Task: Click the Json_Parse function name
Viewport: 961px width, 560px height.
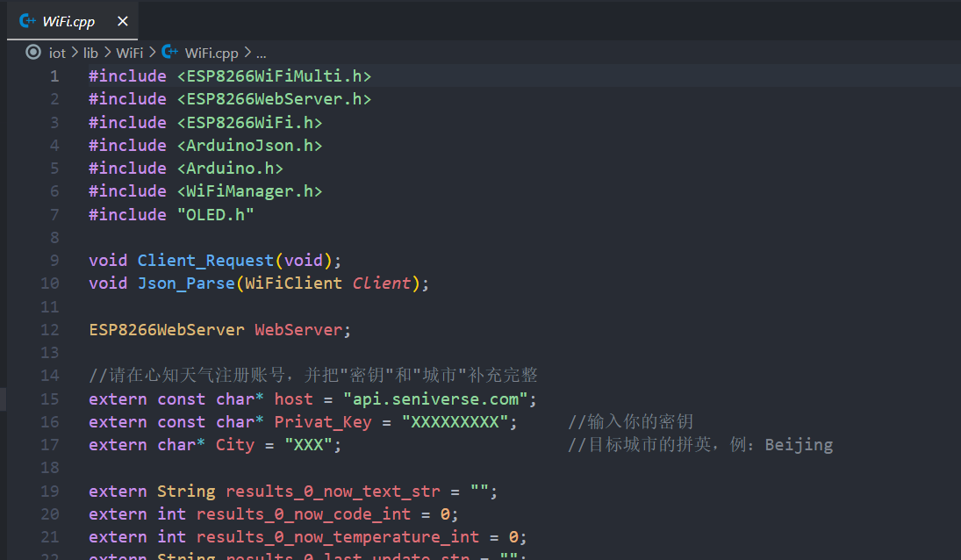Action: [186, 284]
